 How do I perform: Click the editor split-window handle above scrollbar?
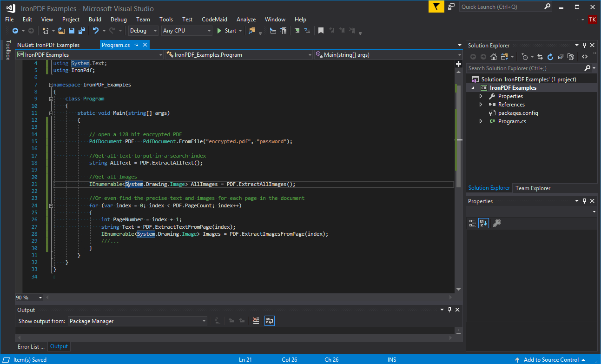pyautogui.click(x=459, y=64)
